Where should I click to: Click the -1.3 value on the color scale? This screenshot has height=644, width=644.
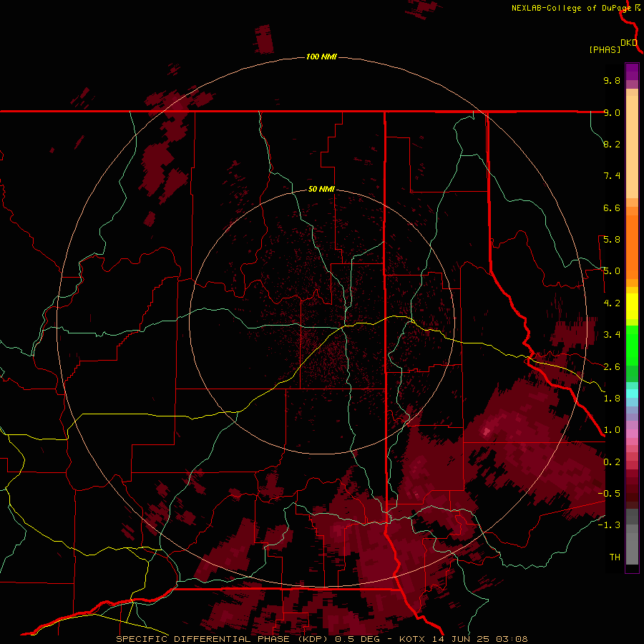click(x=609, y=525)
